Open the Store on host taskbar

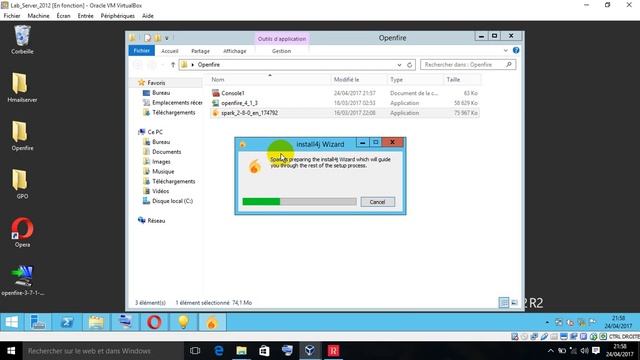click(264, 351)
